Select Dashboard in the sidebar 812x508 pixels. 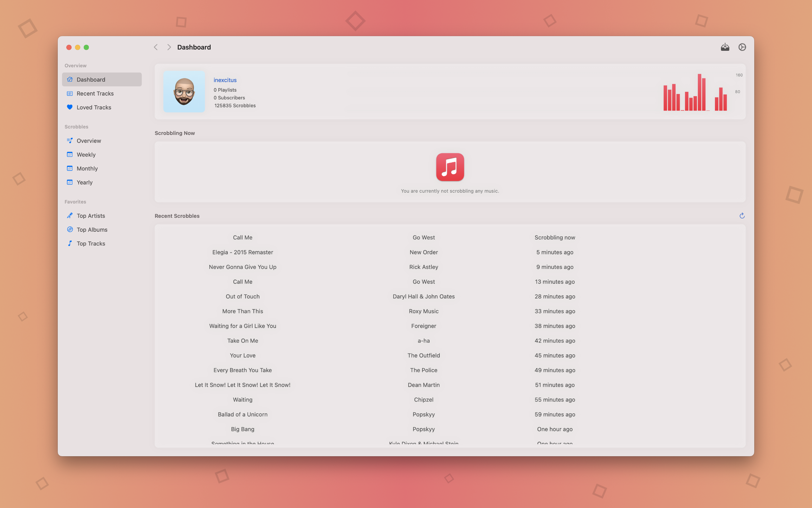click(102, 79)
